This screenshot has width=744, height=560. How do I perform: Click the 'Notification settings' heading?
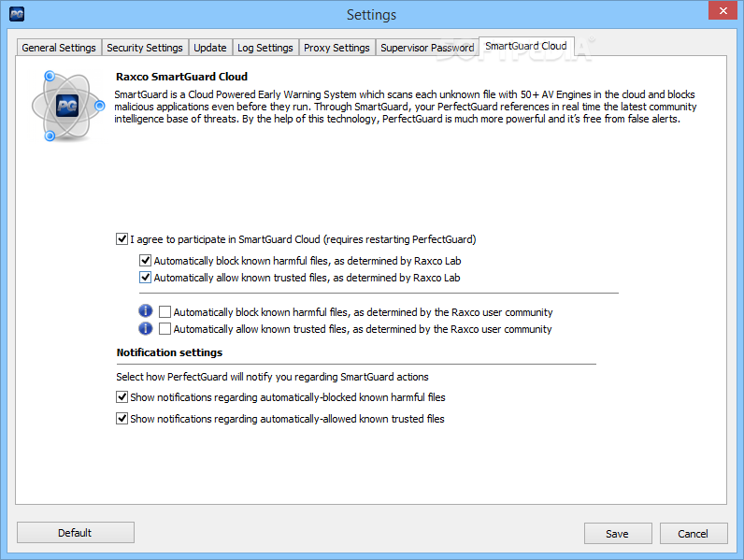169,352
